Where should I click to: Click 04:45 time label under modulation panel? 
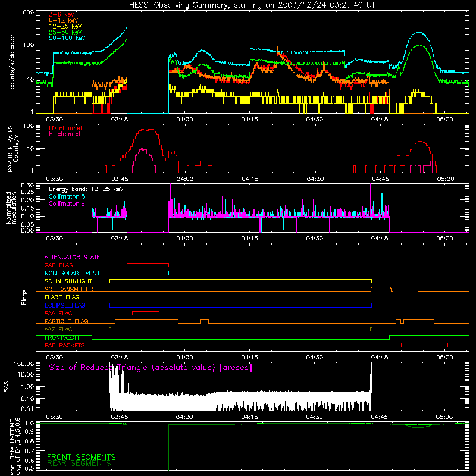[380, 239]
